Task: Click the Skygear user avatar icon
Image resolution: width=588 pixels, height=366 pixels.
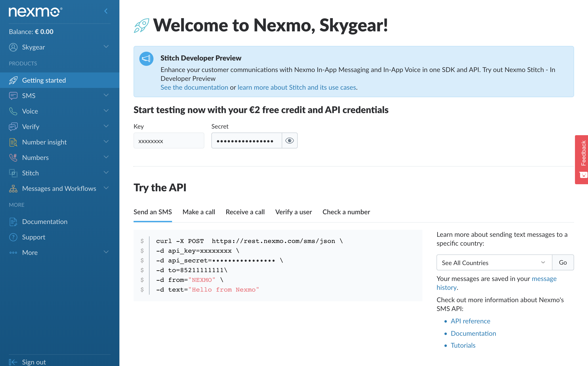Action: point(13,47)
